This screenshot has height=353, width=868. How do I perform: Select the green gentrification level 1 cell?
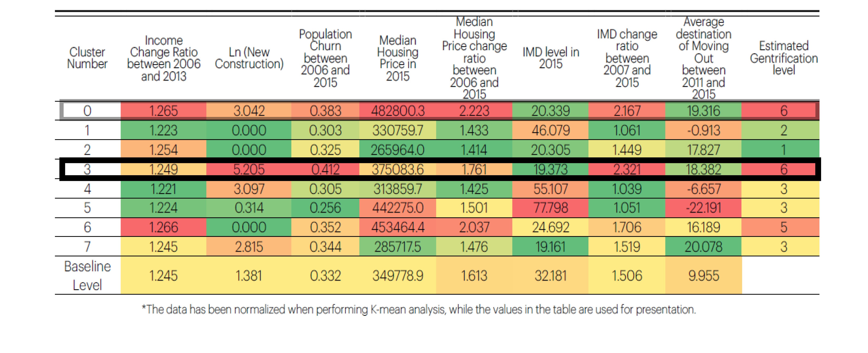click(x=784, y=150)
